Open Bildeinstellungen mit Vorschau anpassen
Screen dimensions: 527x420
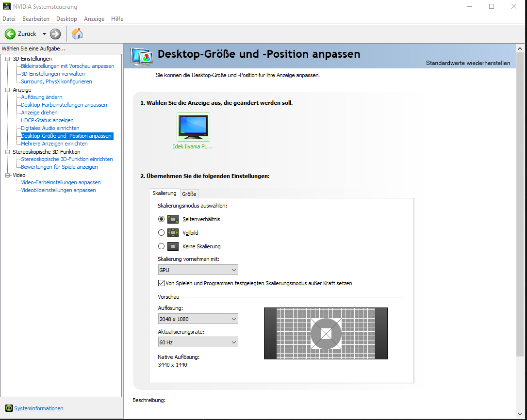pos(67,66)
